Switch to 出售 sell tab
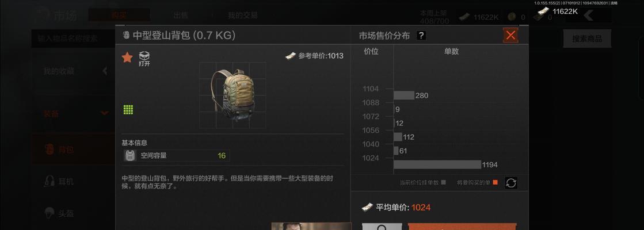This screenshot has height=230, width=644. pos(181,16)
